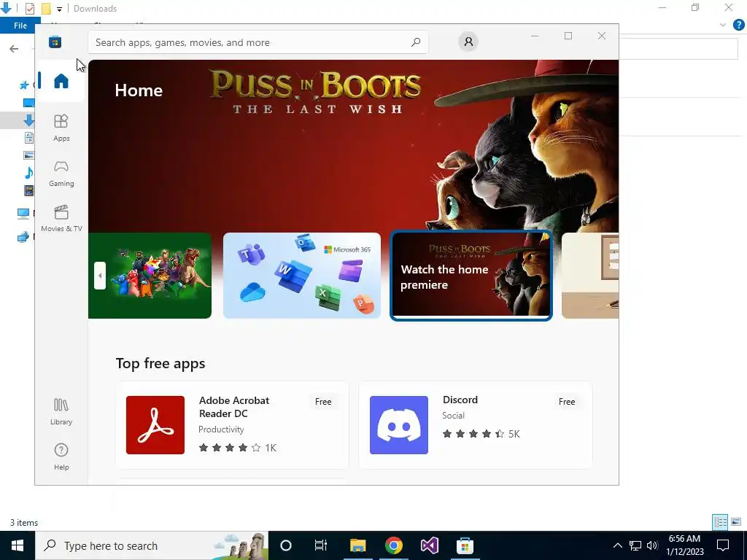
Task: Show previous carousel item with left arrow
Action: point(99,275)
